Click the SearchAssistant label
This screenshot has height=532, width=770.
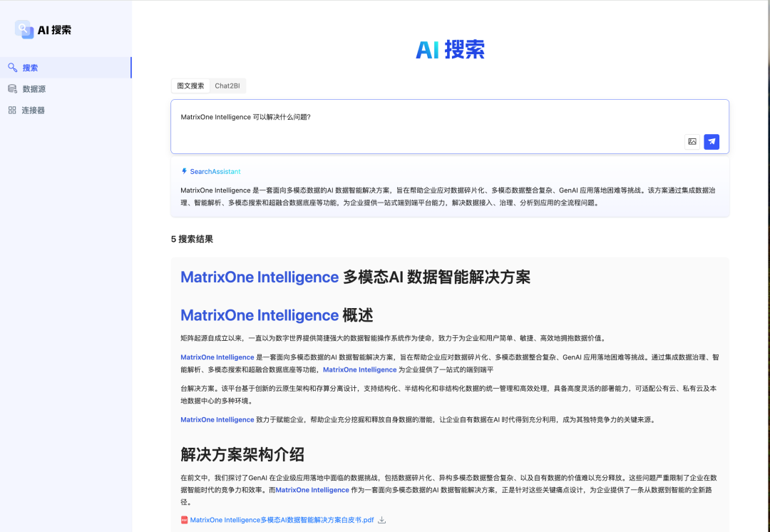215,171
